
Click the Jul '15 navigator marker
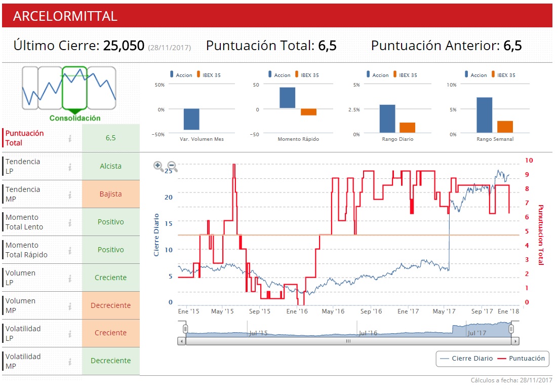[258, 333]
